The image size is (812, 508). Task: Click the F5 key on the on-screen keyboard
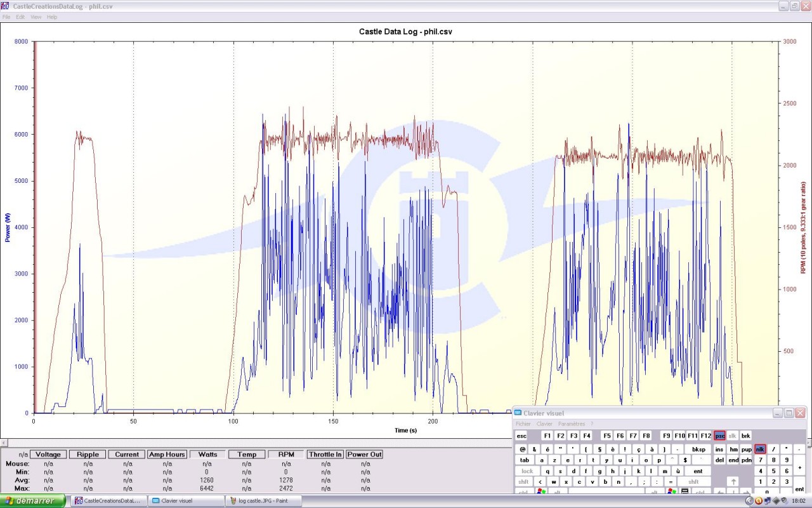point(607,436)
